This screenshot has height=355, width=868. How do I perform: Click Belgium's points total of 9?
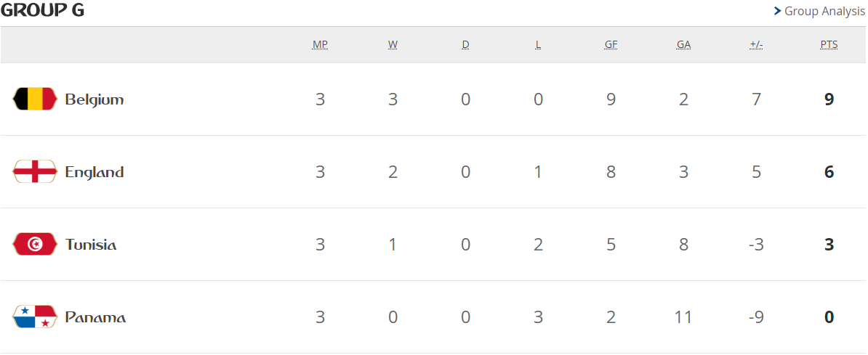point(829,99)
